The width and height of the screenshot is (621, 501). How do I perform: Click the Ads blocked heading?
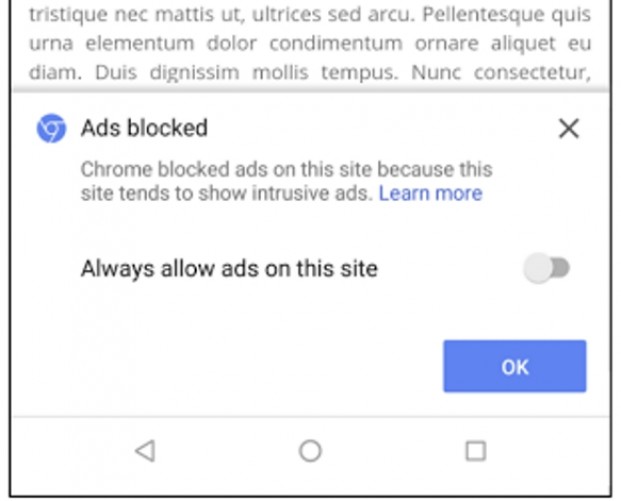point(144,128)
